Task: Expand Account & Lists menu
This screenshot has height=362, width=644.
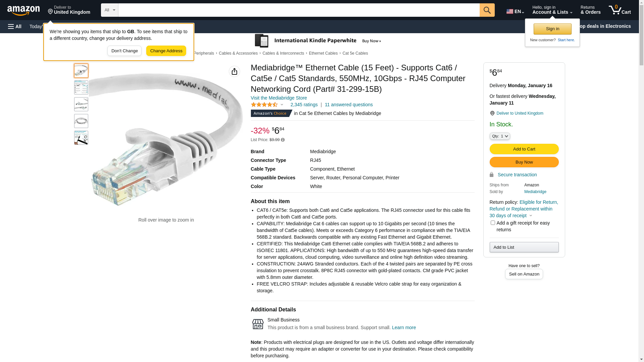Action: pos(552,10)
